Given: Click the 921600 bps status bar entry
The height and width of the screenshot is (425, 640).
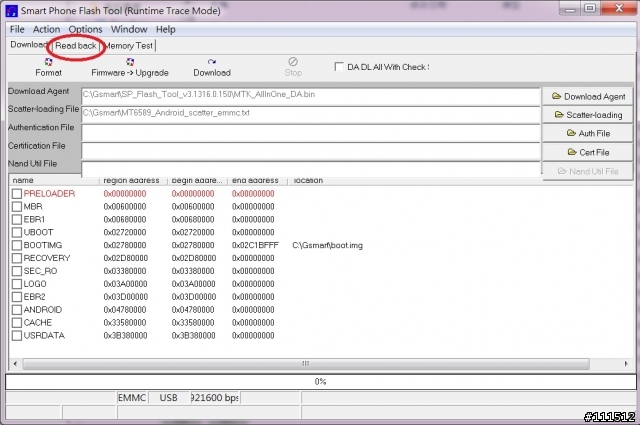Looking at the screenshot, I should [x=215, y=398].
